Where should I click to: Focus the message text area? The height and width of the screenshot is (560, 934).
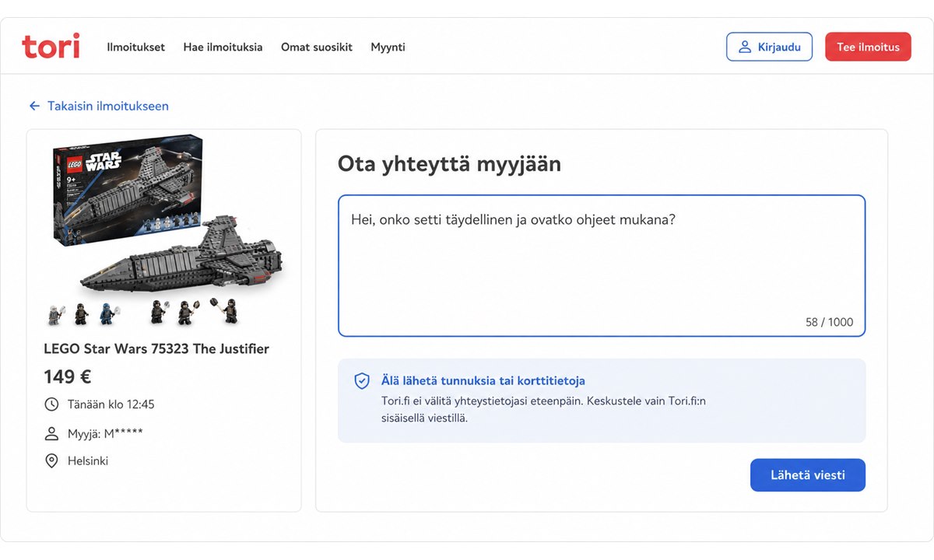[x=602, y=265]
